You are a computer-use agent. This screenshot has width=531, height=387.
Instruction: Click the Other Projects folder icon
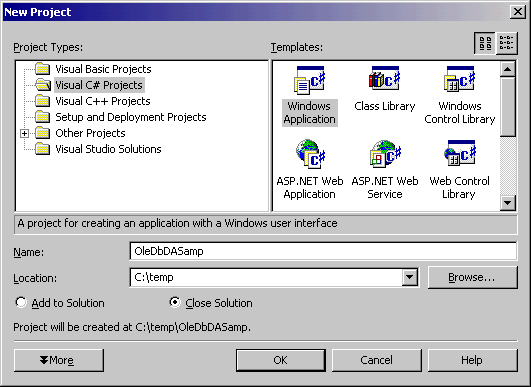pyautogui.click(x=43, y=133)
